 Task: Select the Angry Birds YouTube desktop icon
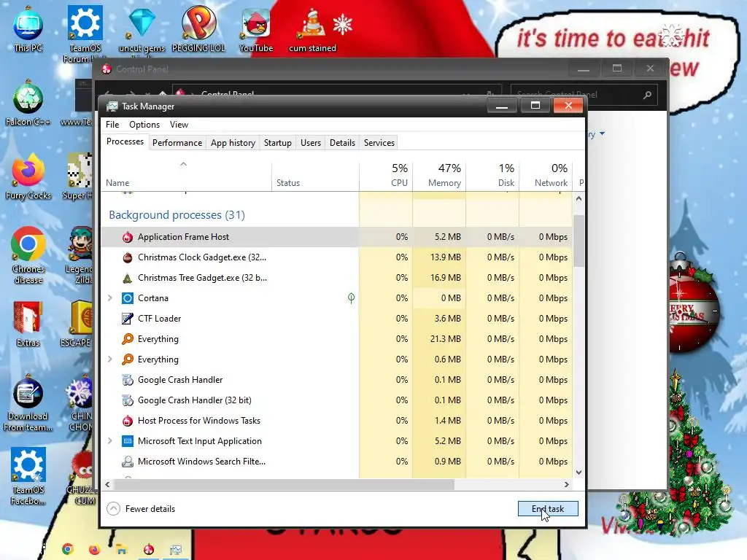click(256, 31)
